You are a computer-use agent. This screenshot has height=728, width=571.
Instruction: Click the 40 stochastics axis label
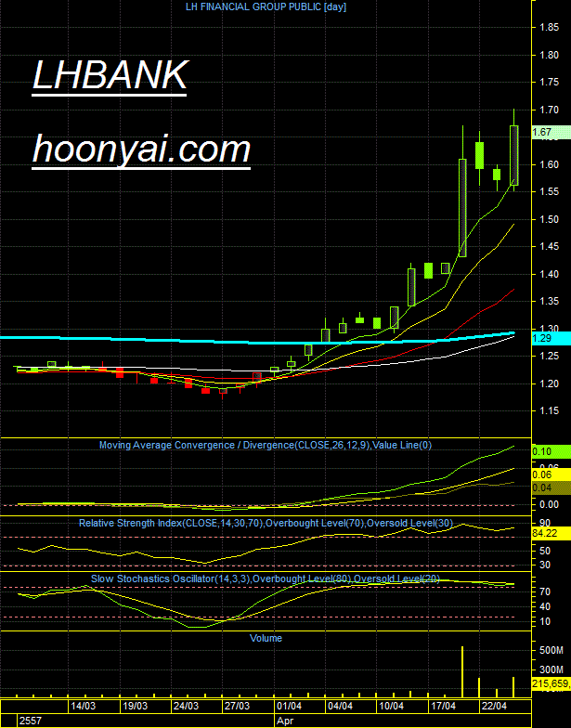pos(545,607)
